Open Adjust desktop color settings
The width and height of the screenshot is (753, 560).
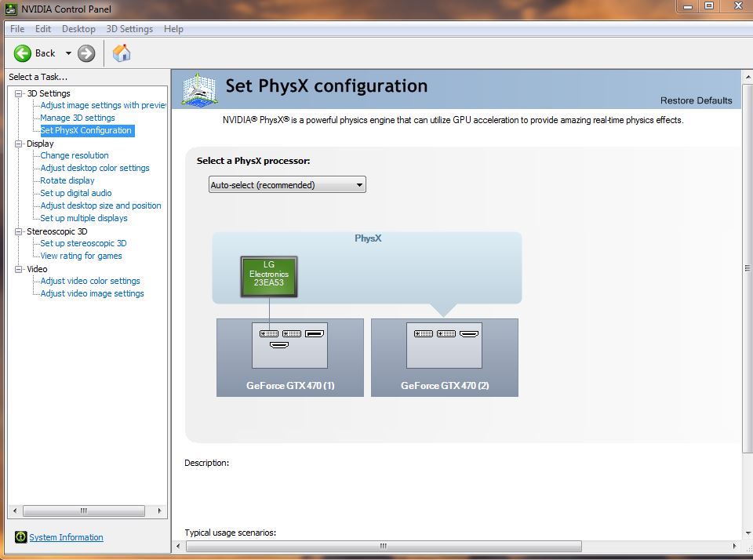pyautogui.click(x=95, y=168)
